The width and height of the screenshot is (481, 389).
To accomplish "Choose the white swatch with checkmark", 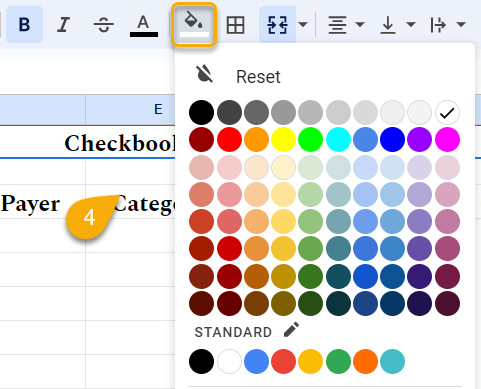I will point(447,113).
